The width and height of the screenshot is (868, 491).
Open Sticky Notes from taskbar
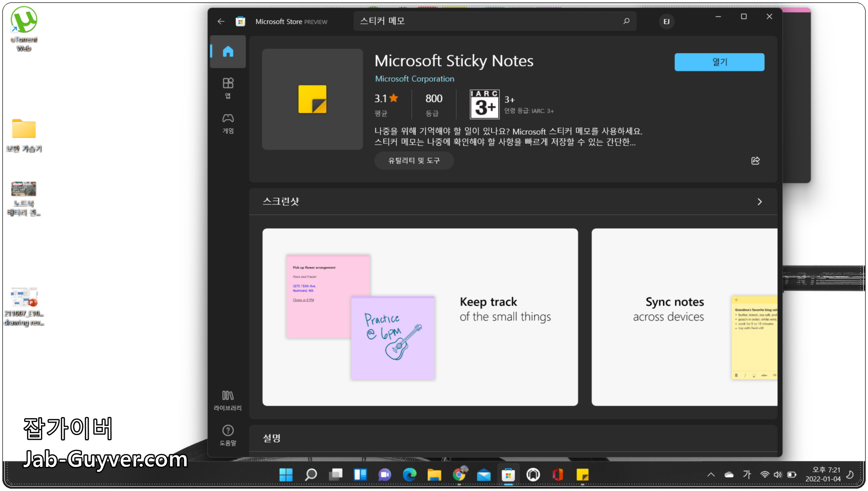pos(583,475)
